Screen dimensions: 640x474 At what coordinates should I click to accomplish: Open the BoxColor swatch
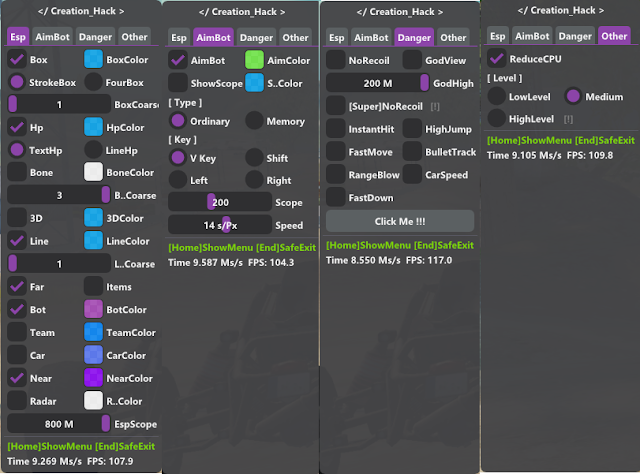click(93, 60)
